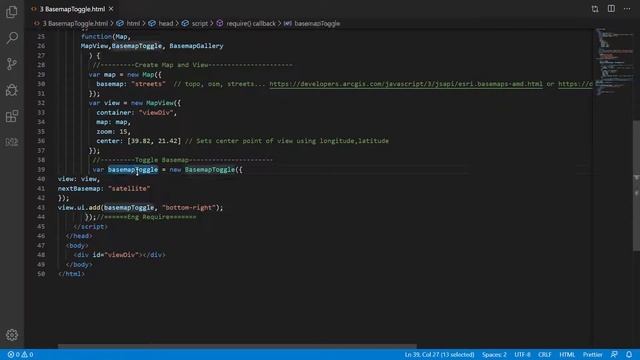640x360 pixels.
Task: Open the developers.arcgis.com basemaps link
Action: [x=406, y=84]
